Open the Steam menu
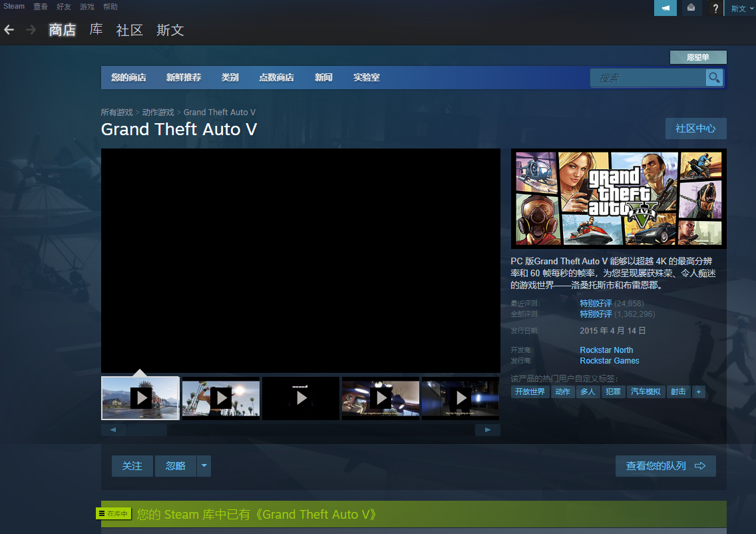 coord(14,6)
